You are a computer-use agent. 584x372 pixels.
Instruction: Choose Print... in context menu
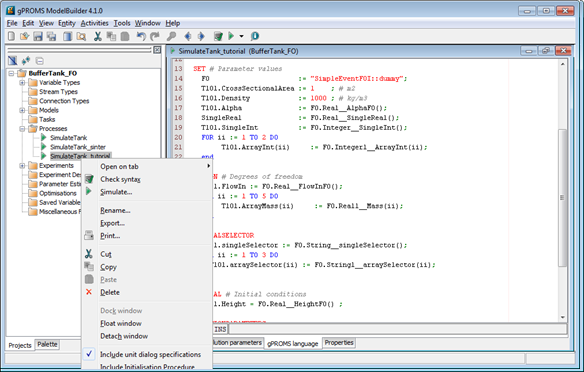(x=147, y=236)
